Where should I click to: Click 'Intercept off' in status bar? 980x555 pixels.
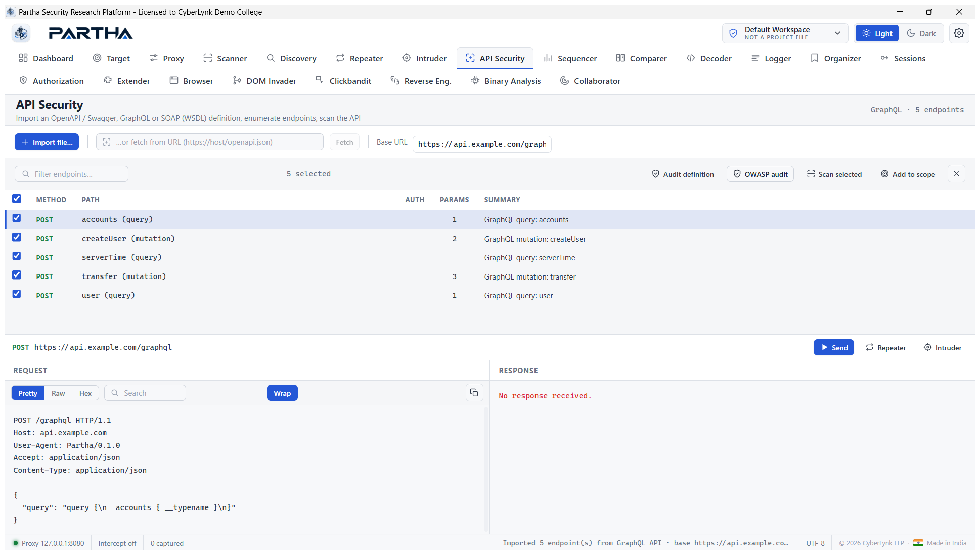click(117, 543)
